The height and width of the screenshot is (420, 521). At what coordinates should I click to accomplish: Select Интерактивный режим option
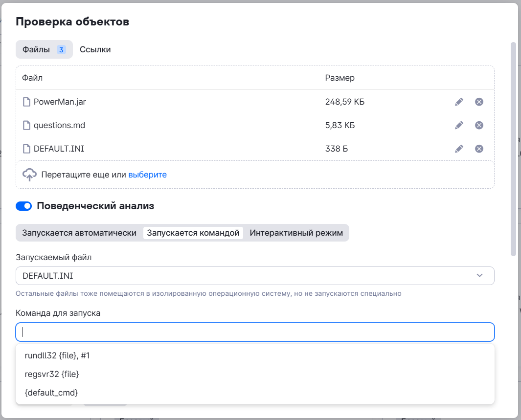click(x=296, y=233)
